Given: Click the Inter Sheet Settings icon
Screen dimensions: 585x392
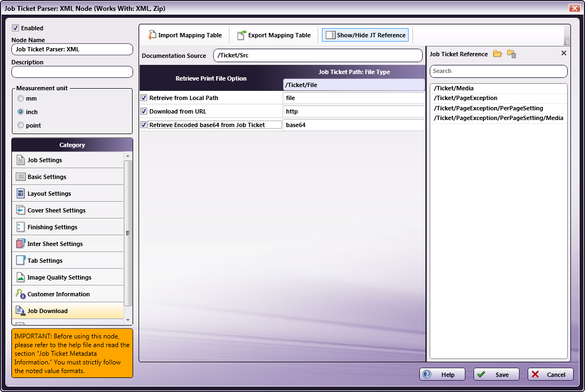Looking at the screenshot, I should coord(21,244).
